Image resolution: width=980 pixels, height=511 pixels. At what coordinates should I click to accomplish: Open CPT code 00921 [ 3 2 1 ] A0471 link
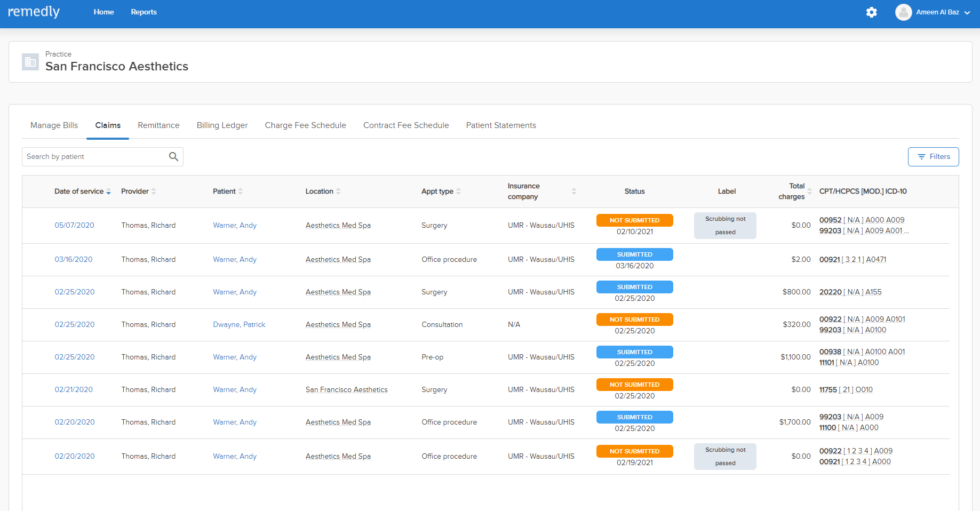[x=852, y=260]
